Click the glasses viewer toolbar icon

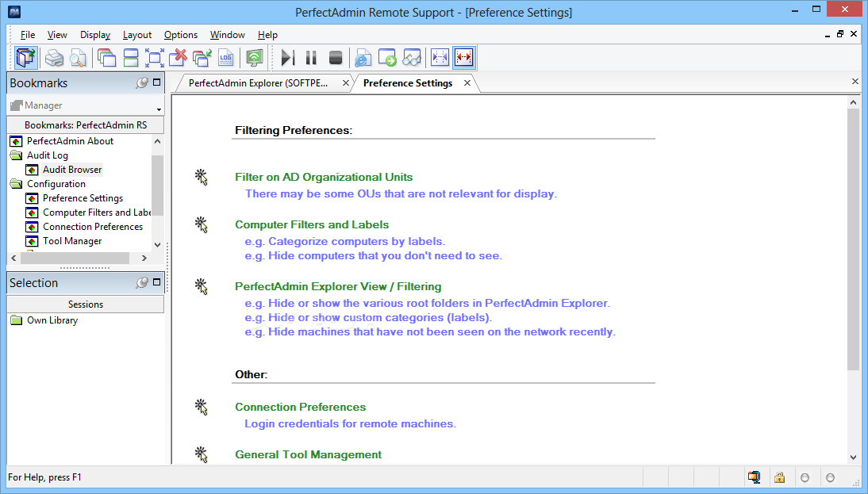412,58
